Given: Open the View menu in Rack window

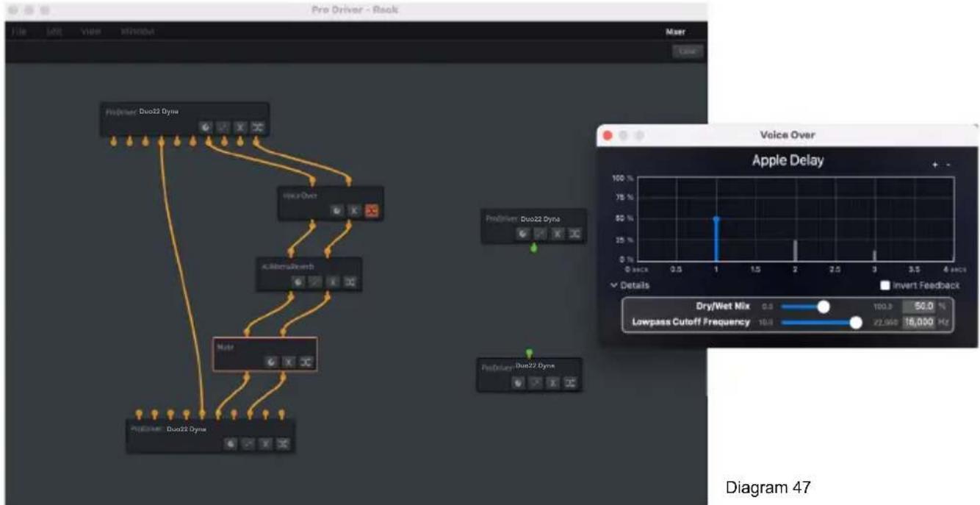Looking at the screenshot, I should click(91, 32).
